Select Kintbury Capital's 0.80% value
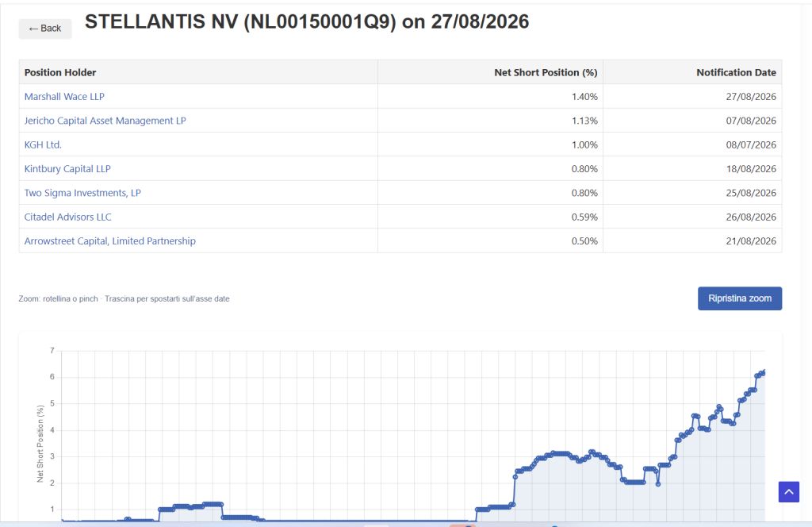The width and height of the screenshot is (812, 527). pos(584,169)
